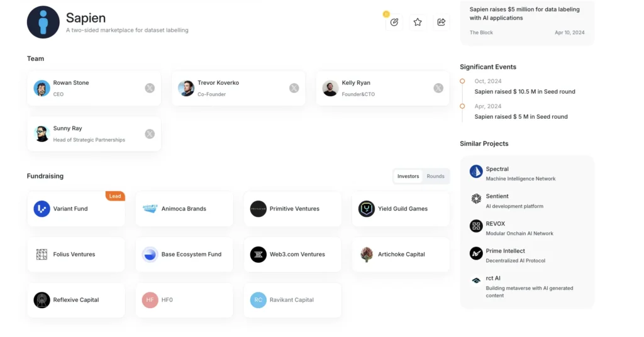This screenshot has width=644, height=337.
Task: Switch to the Rounds tab
Action: click(435, 176)
